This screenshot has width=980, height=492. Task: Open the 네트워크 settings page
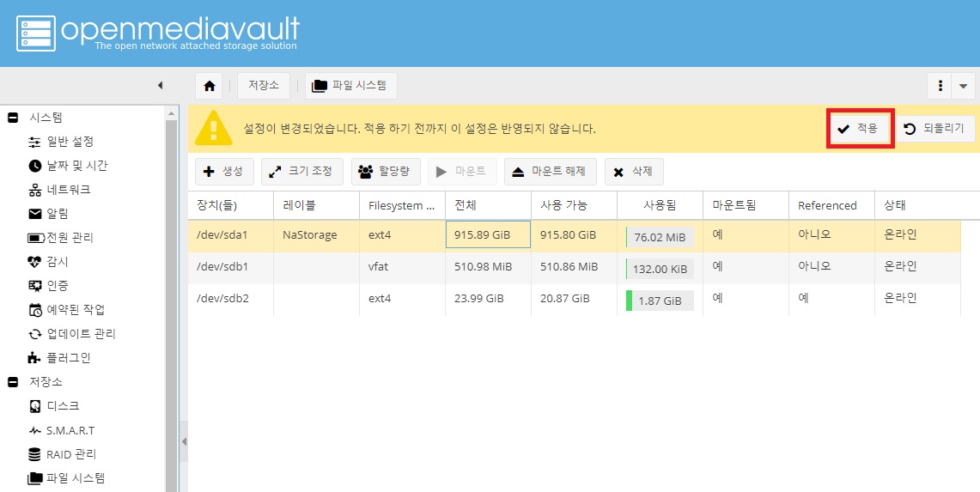tap(68, 190)
